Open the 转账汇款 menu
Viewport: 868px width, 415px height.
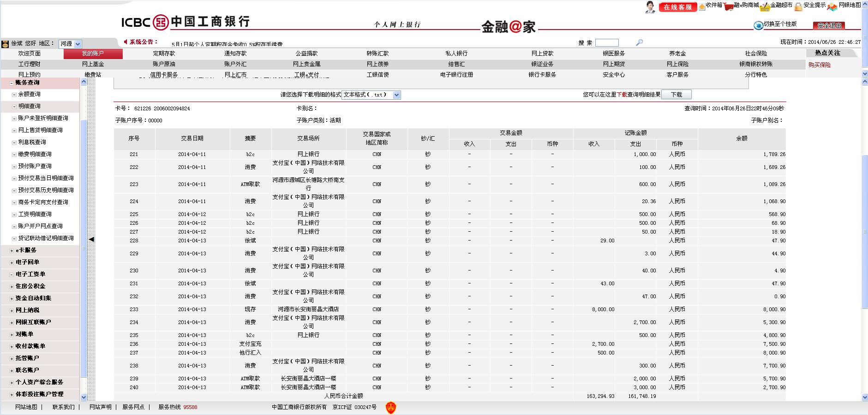click(x=378, y=54)
